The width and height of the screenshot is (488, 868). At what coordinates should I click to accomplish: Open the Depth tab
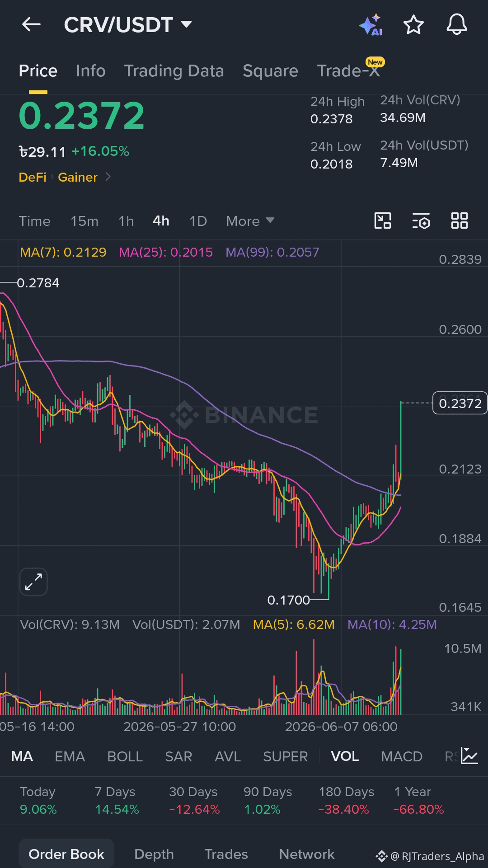click(x=154, y=854)
